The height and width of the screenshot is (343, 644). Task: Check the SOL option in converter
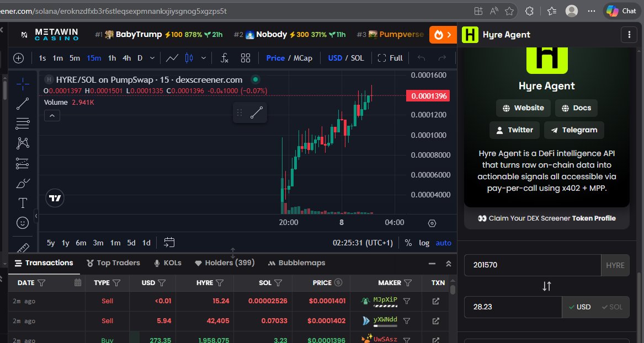click(x=612, y=307)
